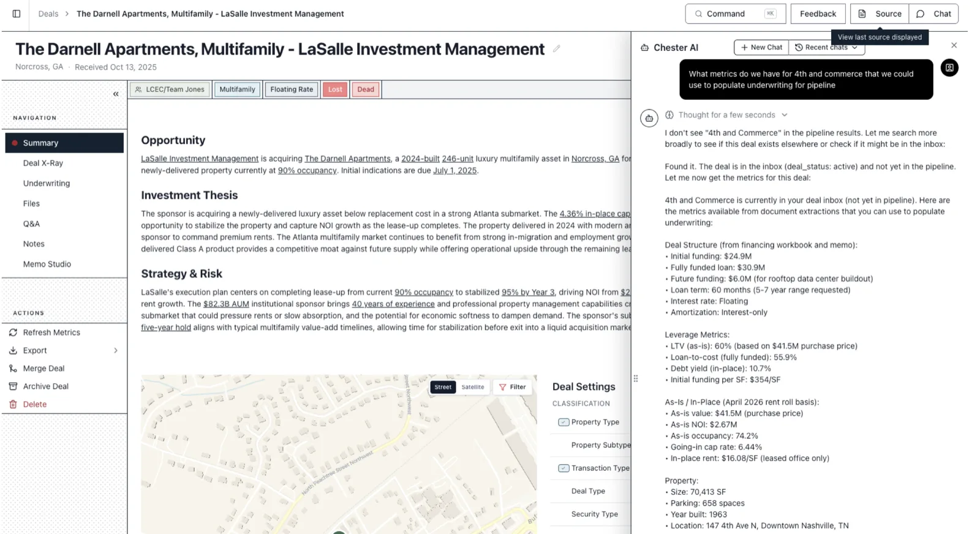Click the Deal Type setting row
This screenshot has height=534, width=980.
coord(591,491)
